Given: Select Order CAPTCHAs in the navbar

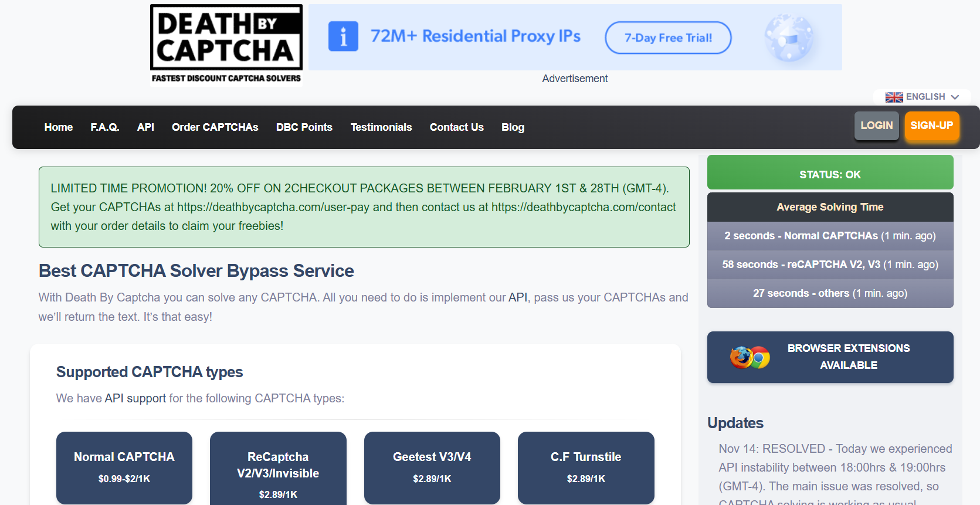Looking at the screenshot, I should click(215, 127).
